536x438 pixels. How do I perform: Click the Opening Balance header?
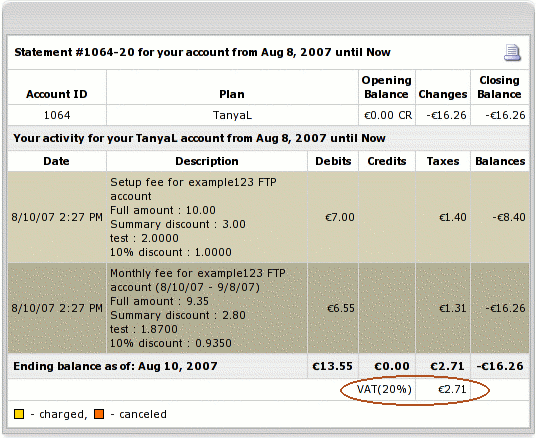click(387, 87)
